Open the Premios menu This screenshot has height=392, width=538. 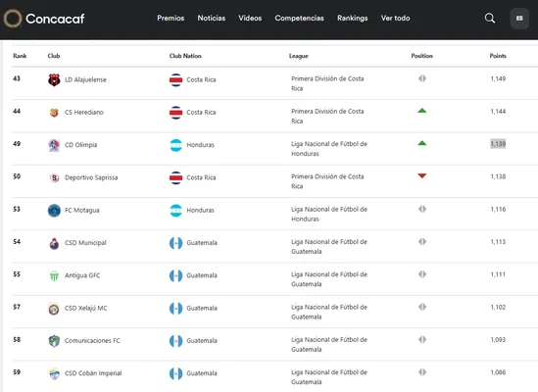coord(171,19)
